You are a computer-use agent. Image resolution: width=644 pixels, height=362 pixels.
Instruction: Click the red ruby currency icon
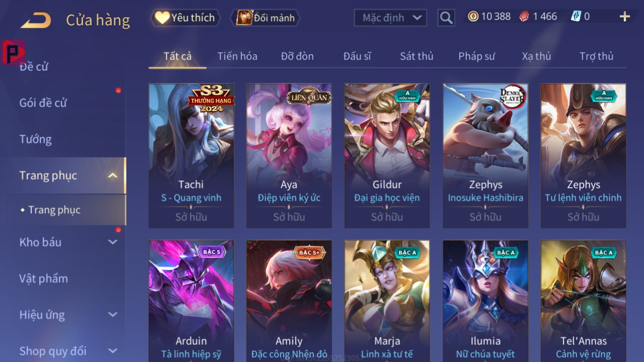(524, 16)
